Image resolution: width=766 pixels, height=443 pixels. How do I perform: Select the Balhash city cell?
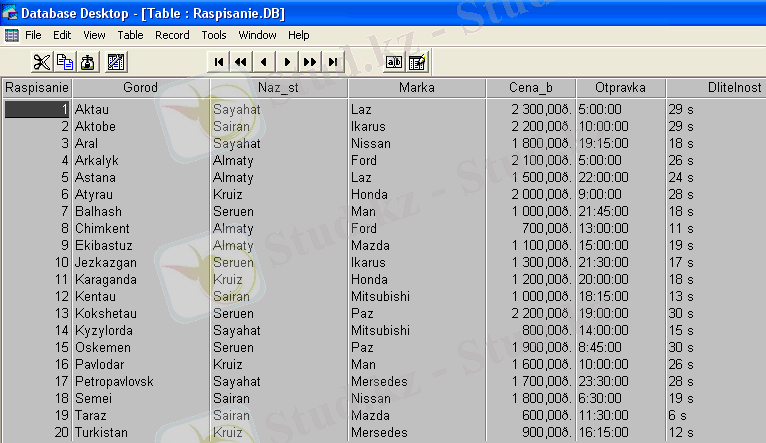[141, 211]
